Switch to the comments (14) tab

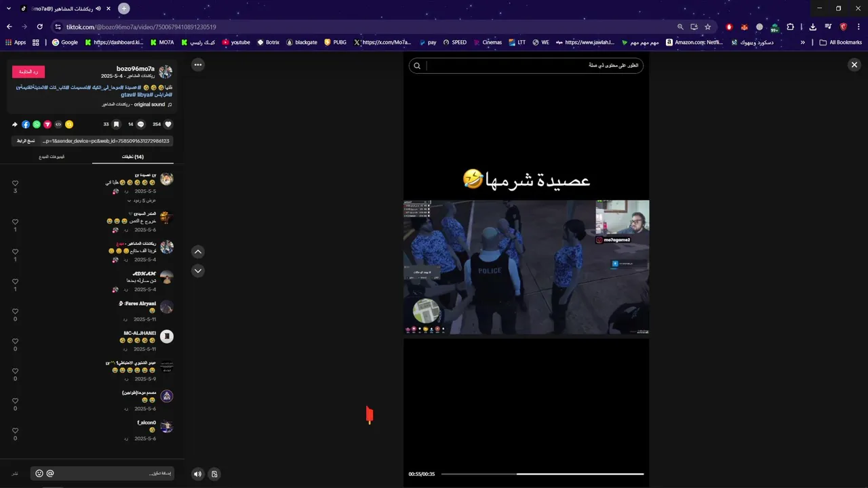pos(133,157)
